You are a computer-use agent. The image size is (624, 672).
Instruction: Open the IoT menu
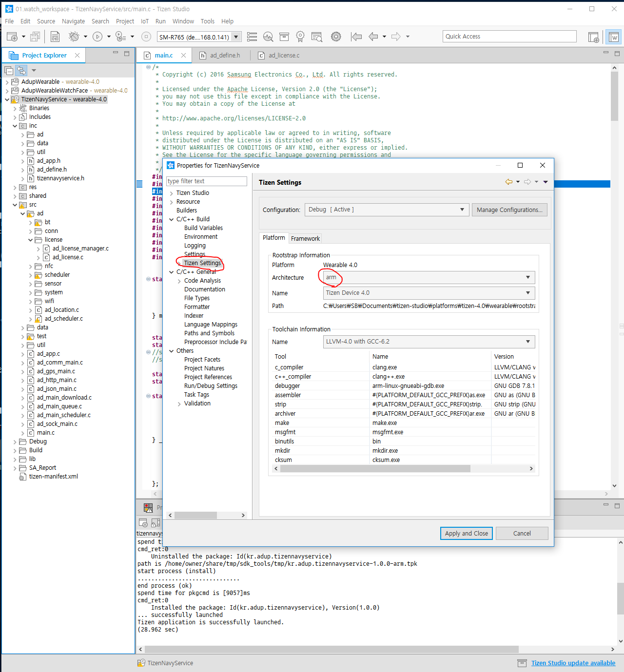pos(145,21)
